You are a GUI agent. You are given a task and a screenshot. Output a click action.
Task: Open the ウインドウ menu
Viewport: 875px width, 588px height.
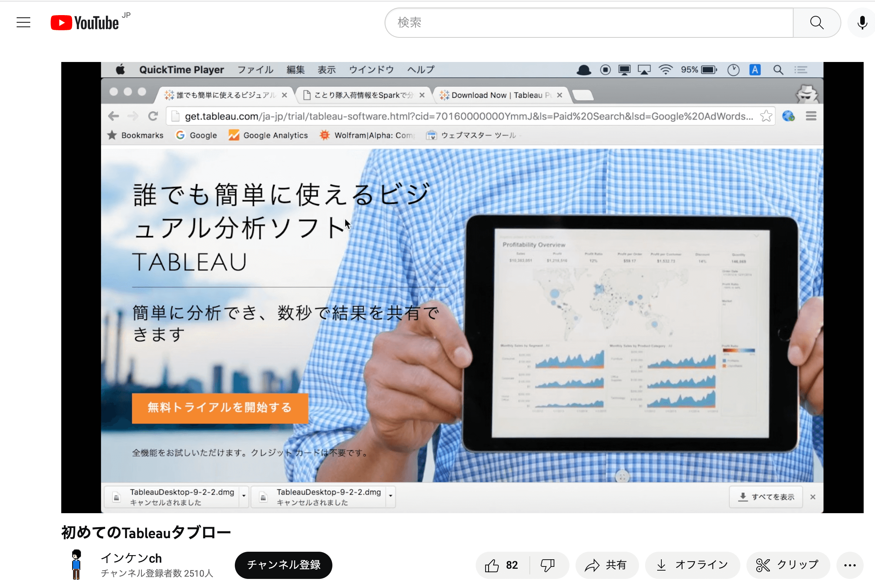coord(371,70)
